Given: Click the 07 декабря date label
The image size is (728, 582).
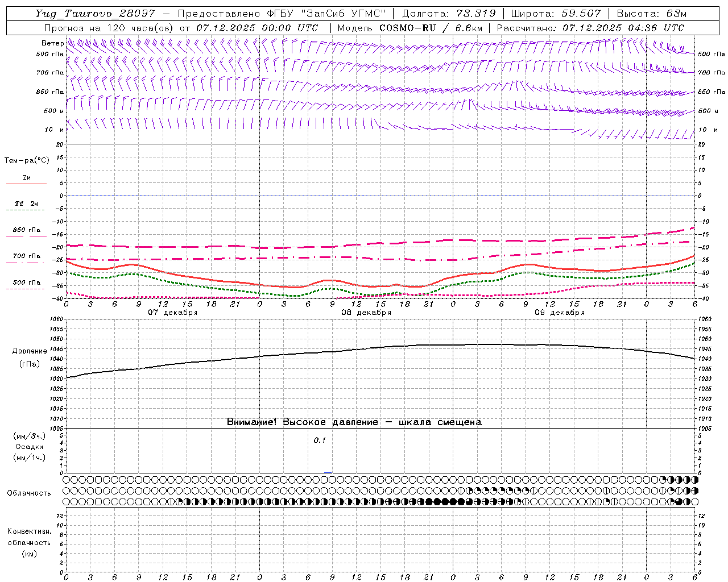Looking at the screenshot, I should coord(173,313).
